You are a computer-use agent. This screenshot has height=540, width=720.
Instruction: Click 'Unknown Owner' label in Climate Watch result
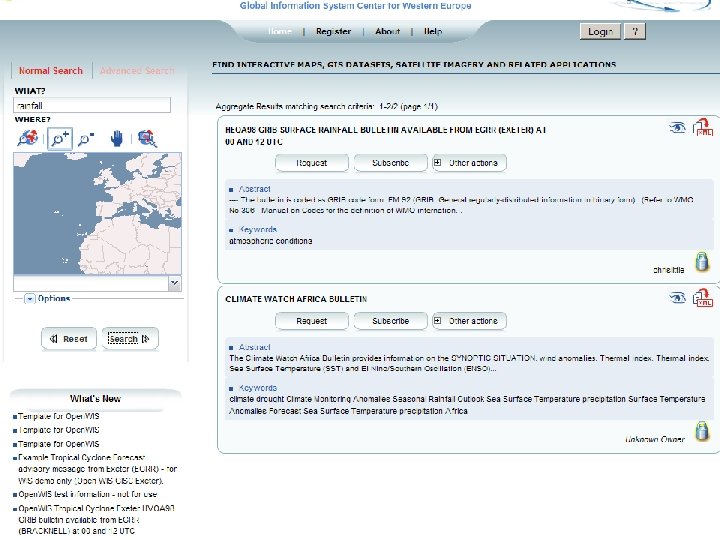click(x=655, y=439)
